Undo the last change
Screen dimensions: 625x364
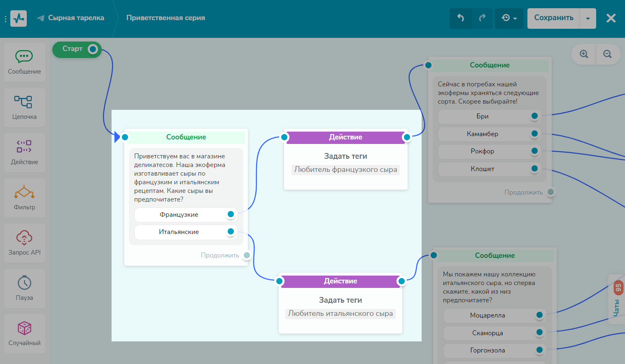(461, 18)
